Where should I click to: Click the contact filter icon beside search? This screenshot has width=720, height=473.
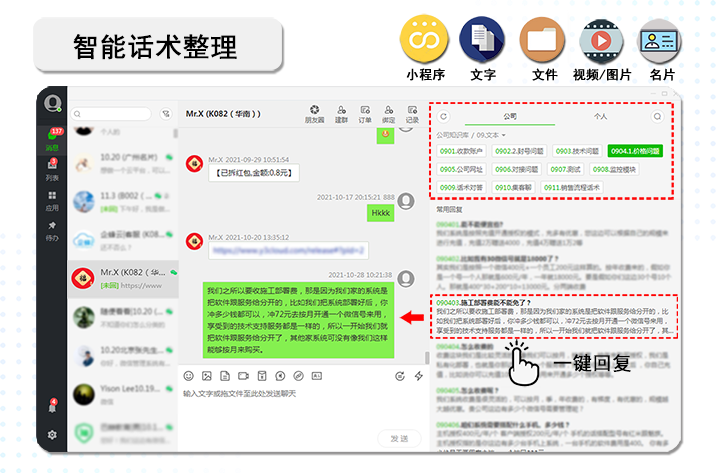click(x=166, y=113)
